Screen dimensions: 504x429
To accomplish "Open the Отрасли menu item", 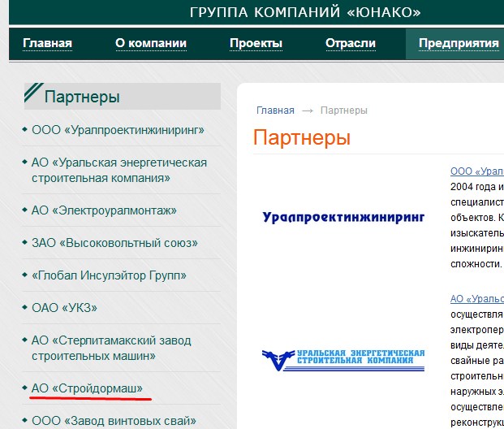I will [351, 43].
